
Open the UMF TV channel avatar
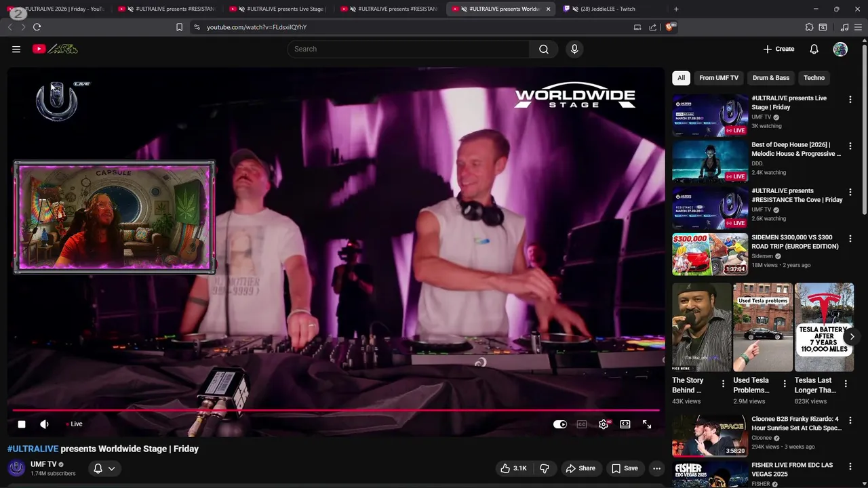[16, 468]
